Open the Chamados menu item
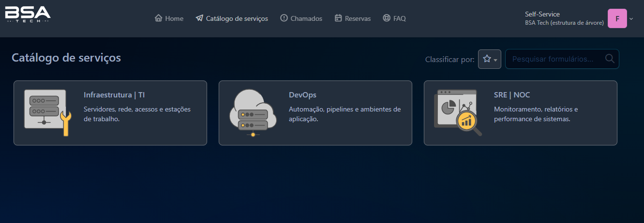This screenshot has height=223, width=644. tap(306, 18)
